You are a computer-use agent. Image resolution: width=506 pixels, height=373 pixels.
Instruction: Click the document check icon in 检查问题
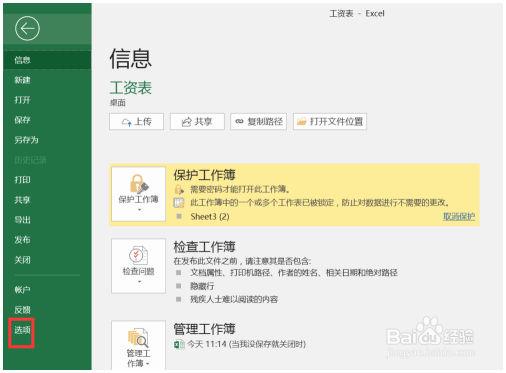tap(138, 256)
